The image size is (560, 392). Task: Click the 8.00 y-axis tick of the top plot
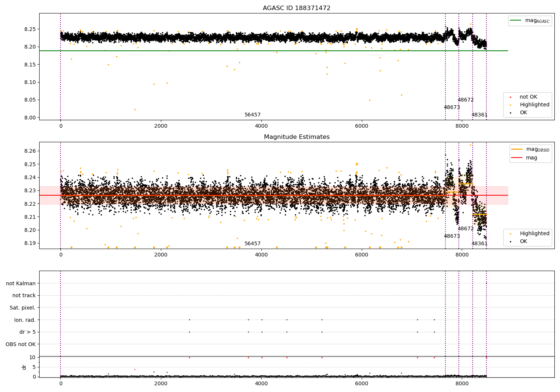coord(30,118)
